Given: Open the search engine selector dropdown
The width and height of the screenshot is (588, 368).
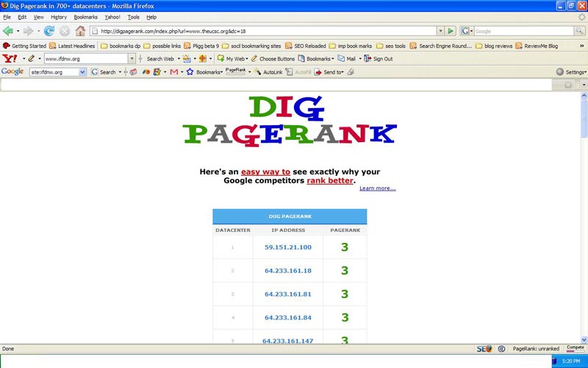Looking at the screenshot, I should 467,31.
